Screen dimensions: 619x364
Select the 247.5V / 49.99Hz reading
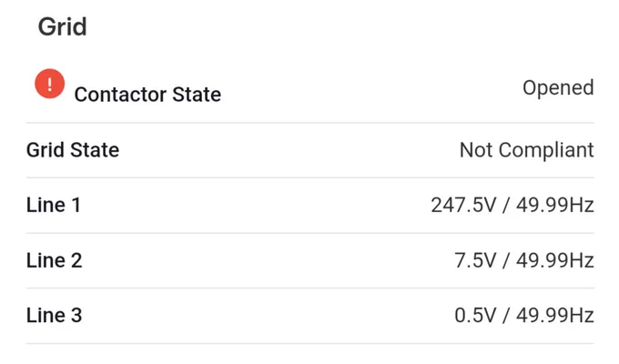(x=512, y=206)
